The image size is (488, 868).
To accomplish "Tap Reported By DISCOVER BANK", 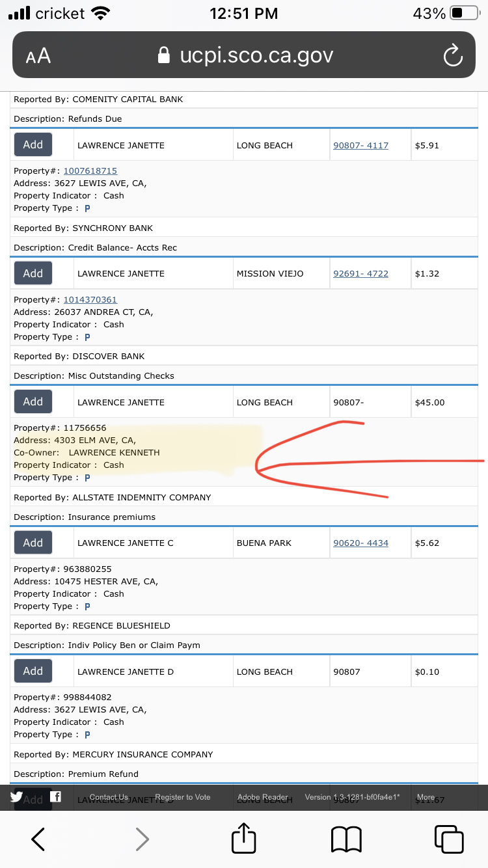I will pyautogui.click(x=79, y=356).
